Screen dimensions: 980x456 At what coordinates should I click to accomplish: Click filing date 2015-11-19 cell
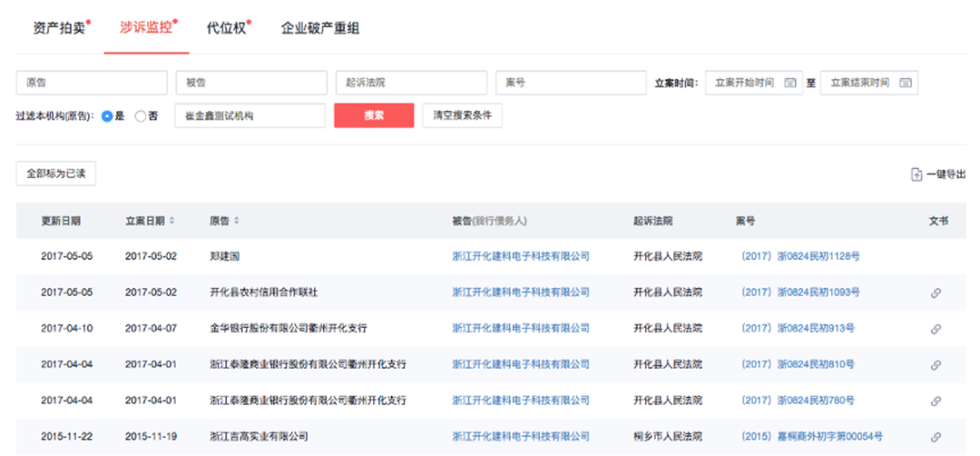click(151, 436)
